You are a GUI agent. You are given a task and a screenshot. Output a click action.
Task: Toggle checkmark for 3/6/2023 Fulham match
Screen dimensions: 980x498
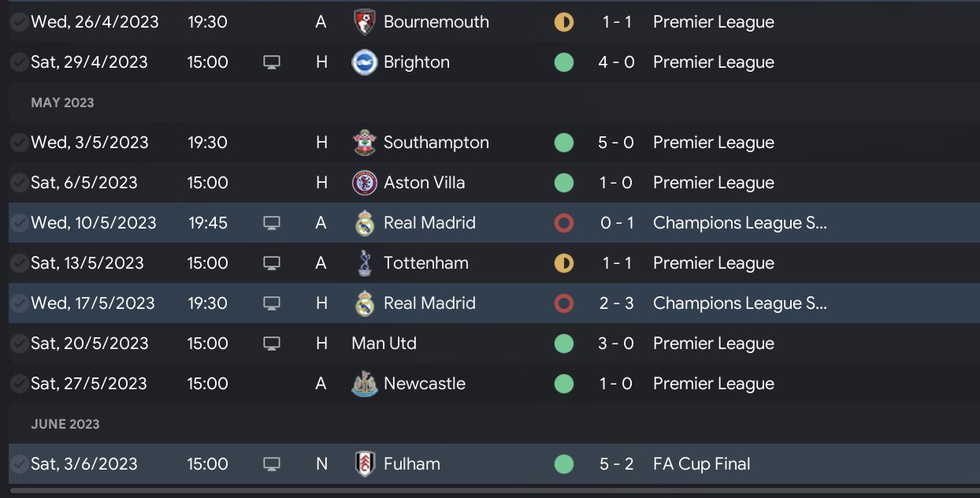pyautogui.click(x=18, y=464)
